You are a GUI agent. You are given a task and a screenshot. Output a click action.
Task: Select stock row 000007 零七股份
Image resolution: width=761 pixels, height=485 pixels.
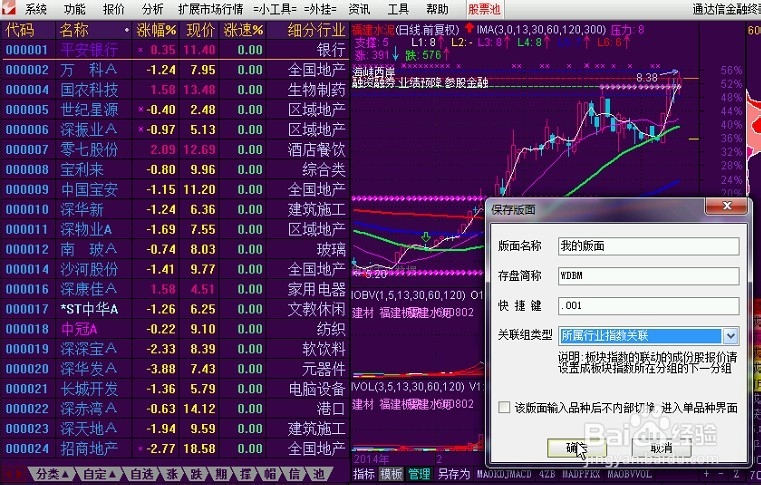click(x=175, y=149)
